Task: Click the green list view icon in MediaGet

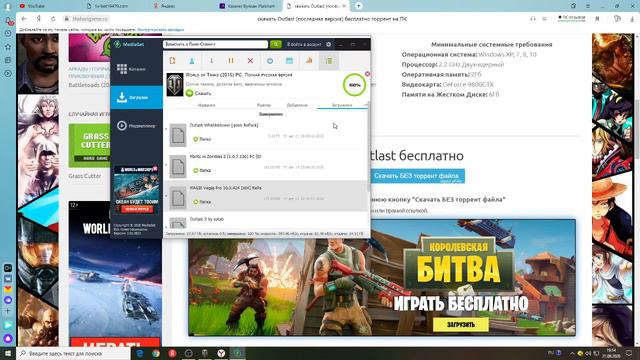Action: tap(329, 61)
